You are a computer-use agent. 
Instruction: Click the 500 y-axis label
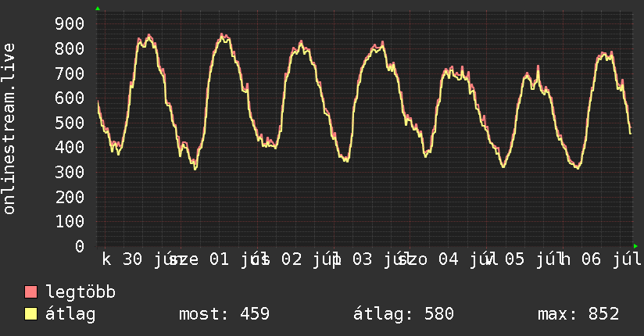pyautogui.click(x=70, y=123)
